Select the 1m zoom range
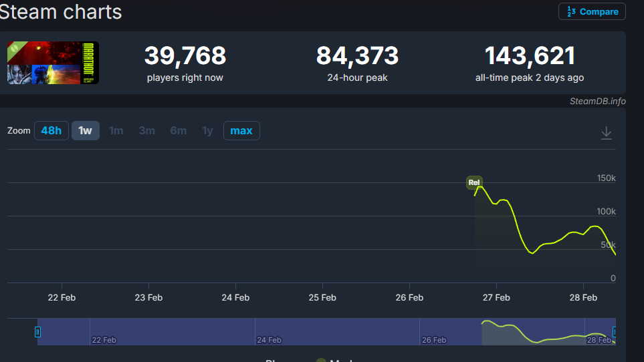 pos(116,130)
